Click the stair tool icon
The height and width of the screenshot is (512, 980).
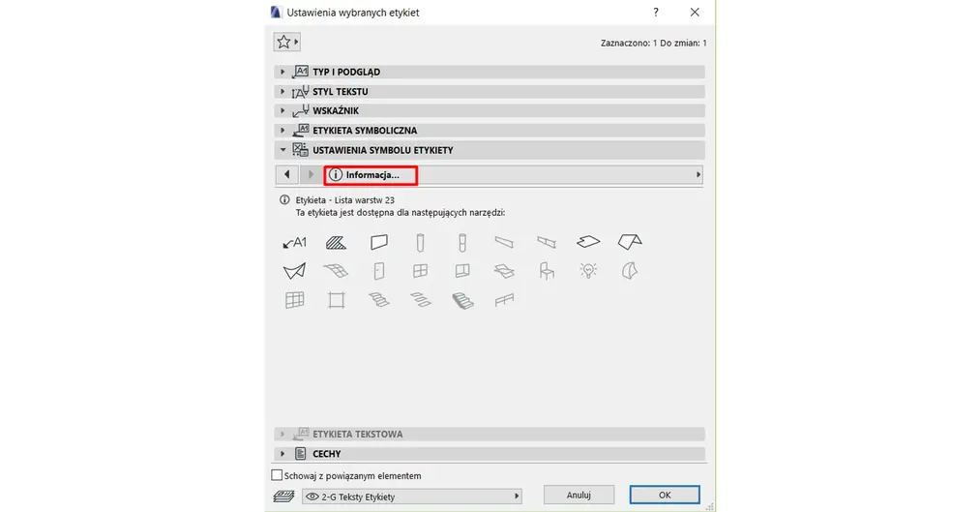pos(379,300)
